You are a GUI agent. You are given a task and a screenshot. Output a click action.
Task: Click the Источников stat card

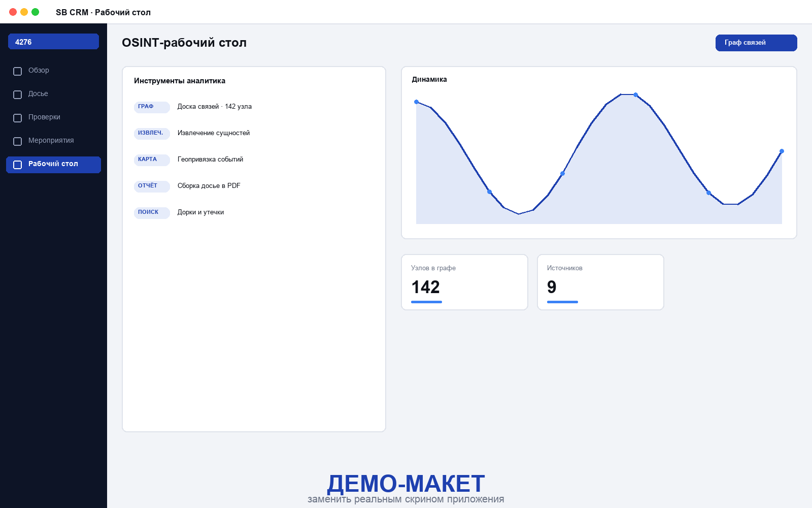(x=600, y=282)
